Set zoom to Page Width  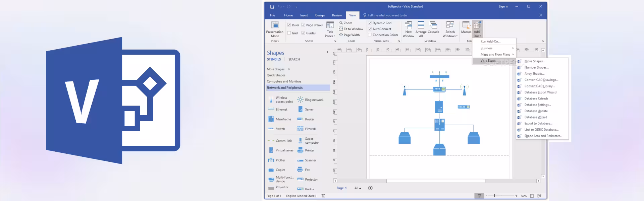point(350,35)
